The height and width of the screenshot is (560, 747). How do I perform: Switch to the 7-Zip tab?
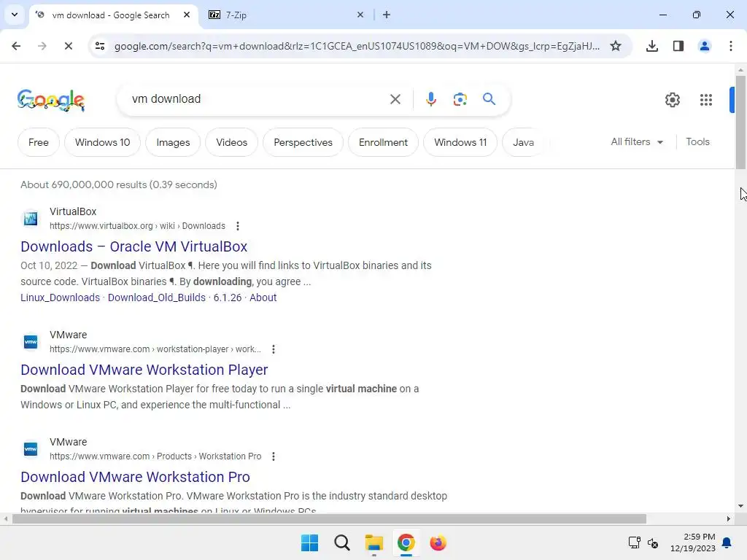286,15
